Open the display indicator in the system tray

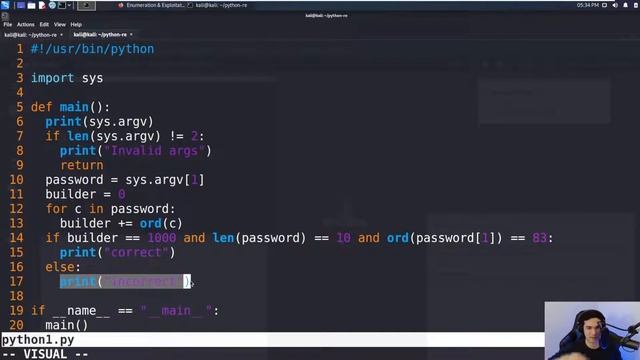[604, 5]
